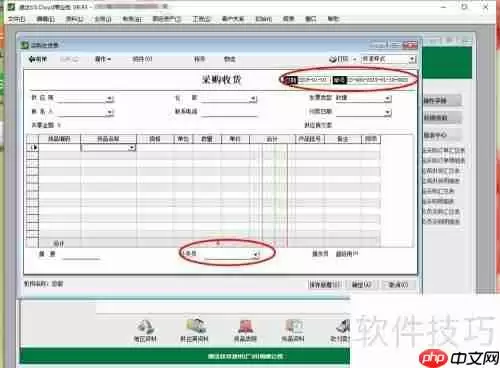Screen dimensions: 500x368
Task: Click the 供应商资料 icon in bottom panel
Action: click(x=195, y=326)
